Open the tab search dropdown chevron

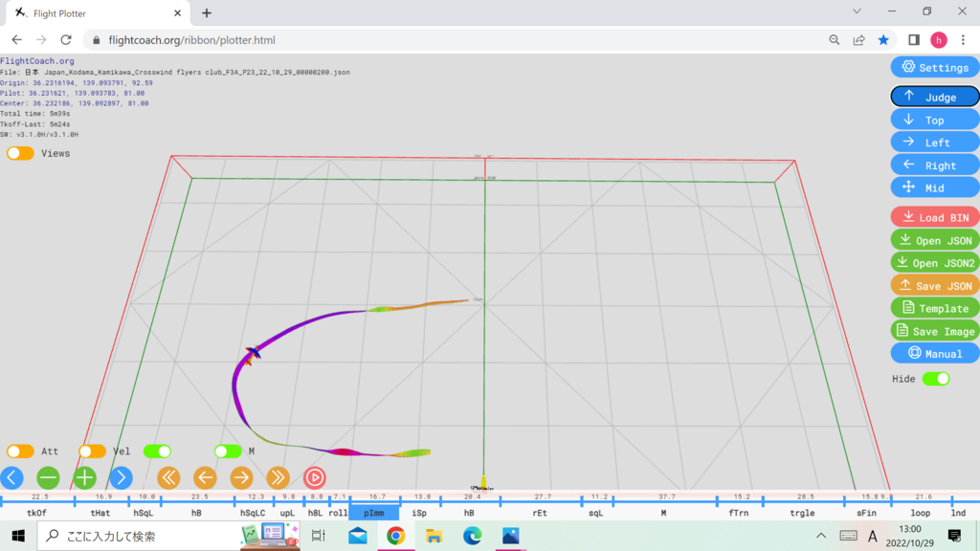click(857, 11)
